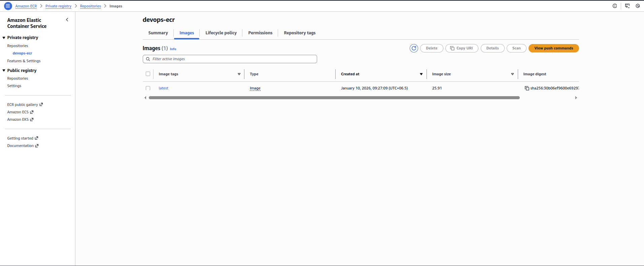Click the Image type label in the row
This screenshot has height=266, width=644.
[255, 88]
